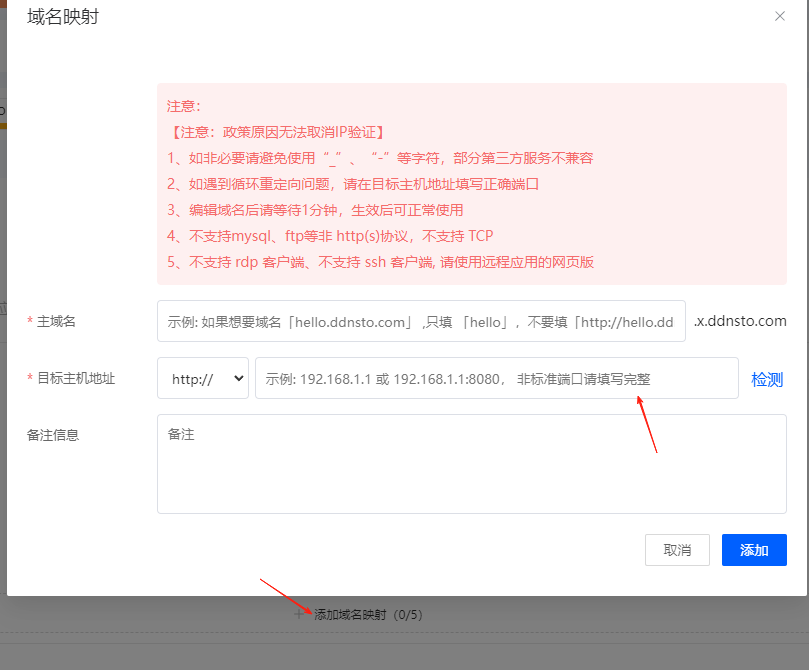Click the 主域名 field label
809x670 pixels.
pos(56,321)
